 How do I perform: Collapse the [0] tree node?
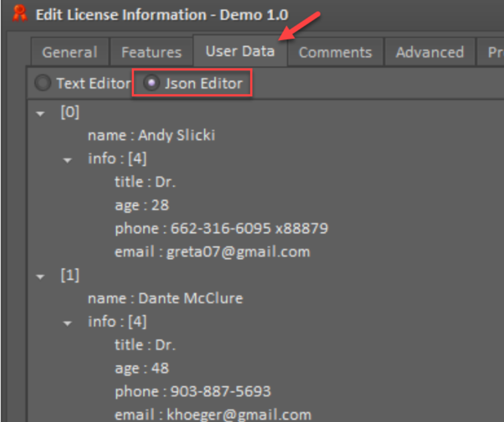point(42,113)
